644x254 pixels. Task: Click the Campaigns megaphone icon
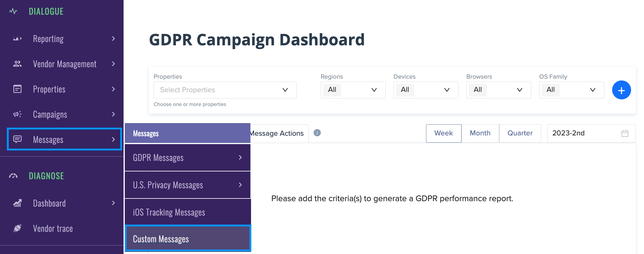[x=17, y=114]
